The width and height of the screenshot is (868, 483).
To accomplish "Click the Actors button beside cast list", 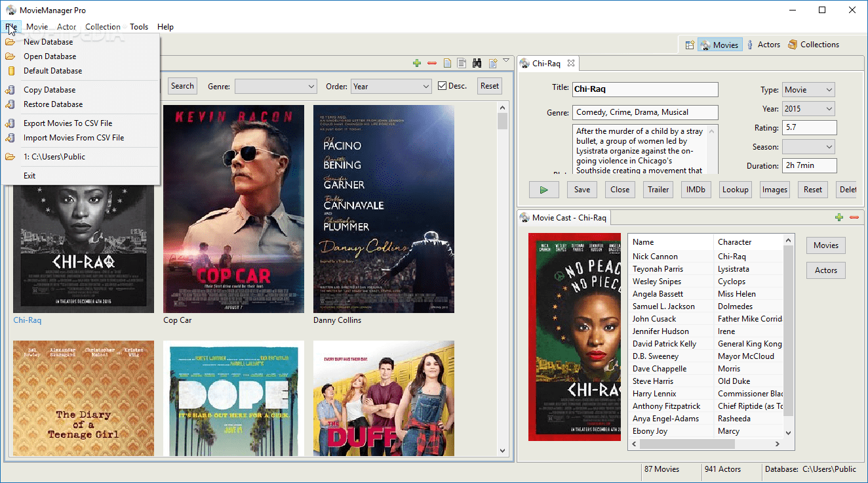I will pyautogui.click(x=826, y=270).
